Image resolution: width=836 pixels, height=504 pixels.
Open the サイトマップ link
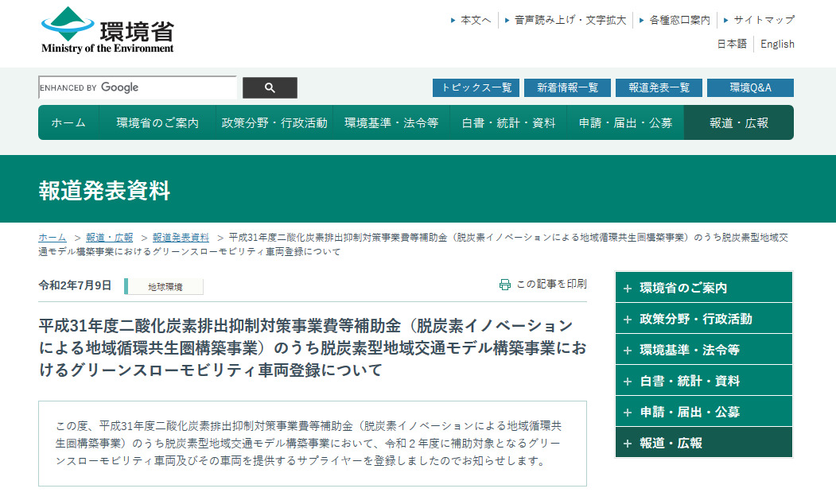pyautogui.click(x=764, y=20)
